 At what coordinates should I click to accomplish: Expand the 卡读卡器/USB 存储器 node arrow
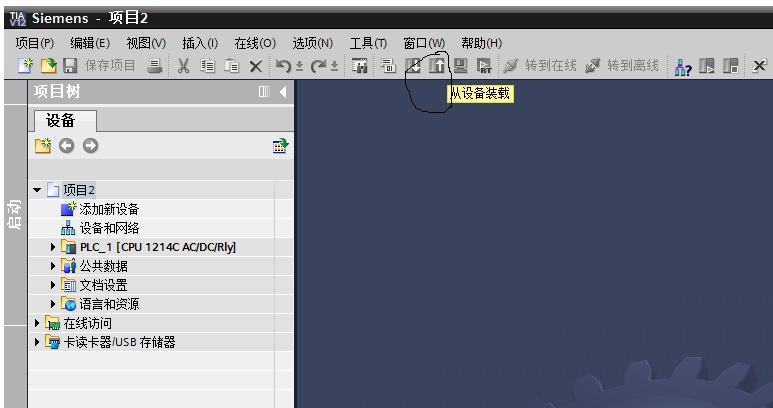point(37,342)
